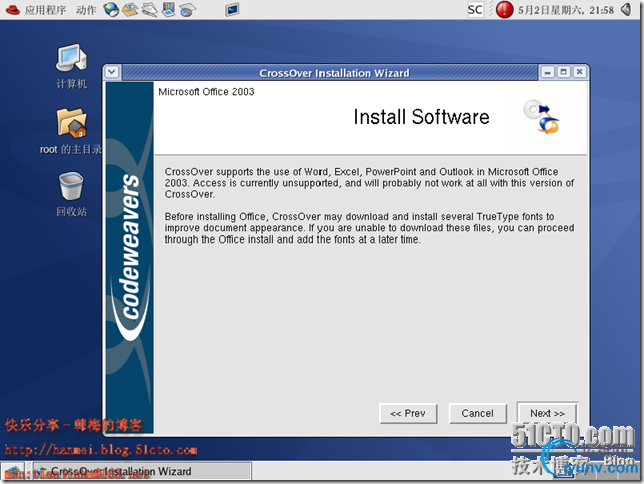The image size is (644, 484).
Task: Go back with << Prev button
Action: [408, 413]
